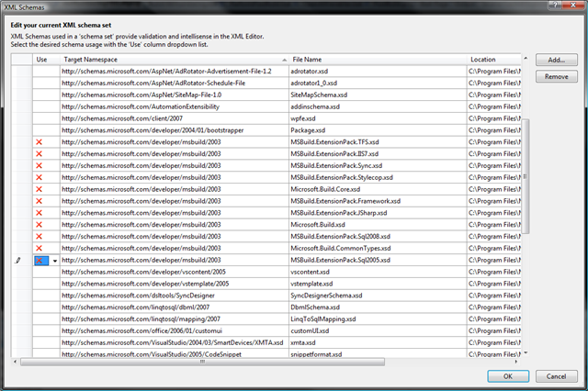Click the dialog Help question mark button
The width and height of the screenshot is (588, 391).
tap(555, 5)
